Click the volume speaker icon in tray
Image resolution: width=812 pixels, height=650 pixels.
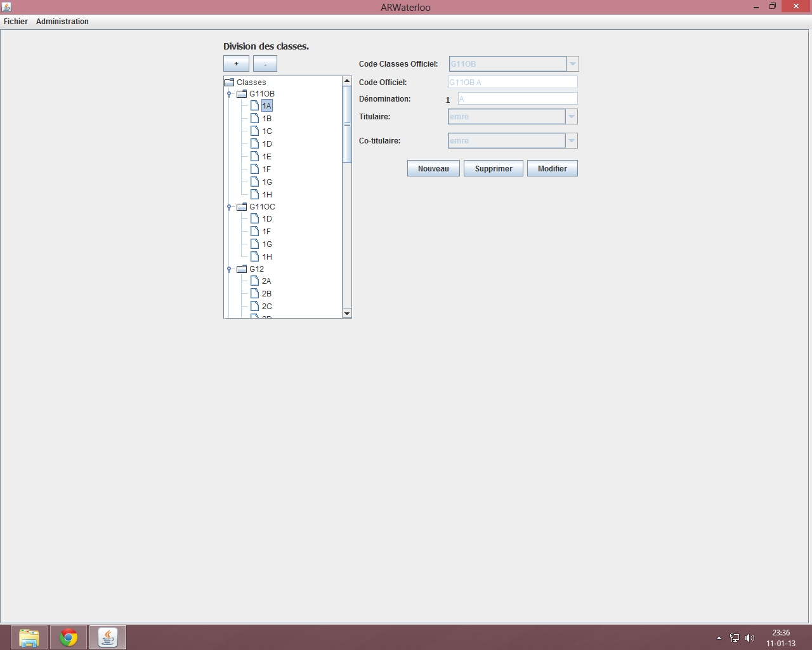[750, 638]
